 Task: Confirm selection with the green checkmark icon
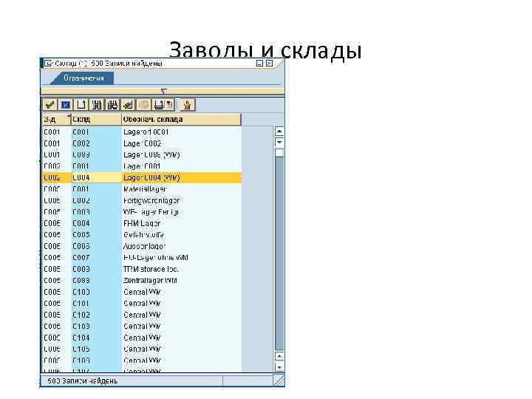tap(50, 105)
